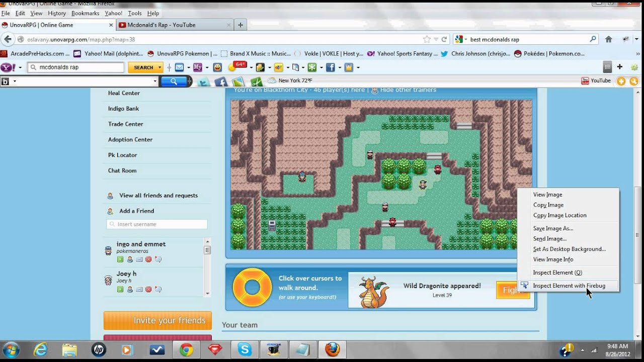The image size is (644, 362).
Task: Reload the page with the refresh icon
Action: 444,39
